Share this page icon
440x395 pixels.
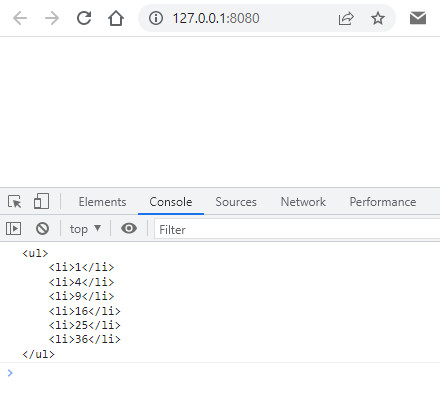[x=346, y=18]
